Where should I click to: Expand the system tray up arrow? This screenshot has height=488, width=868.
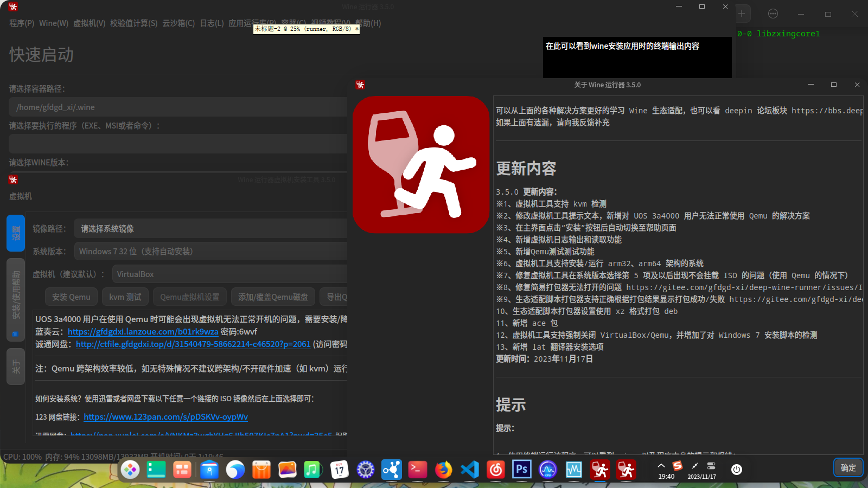point(661,466)
